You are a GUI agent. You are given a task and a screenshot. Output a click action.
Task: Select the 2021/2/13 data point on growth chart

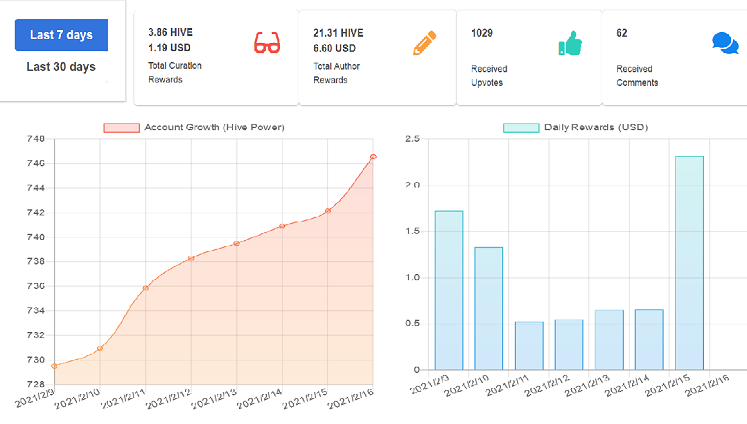[x=236, y=244]
